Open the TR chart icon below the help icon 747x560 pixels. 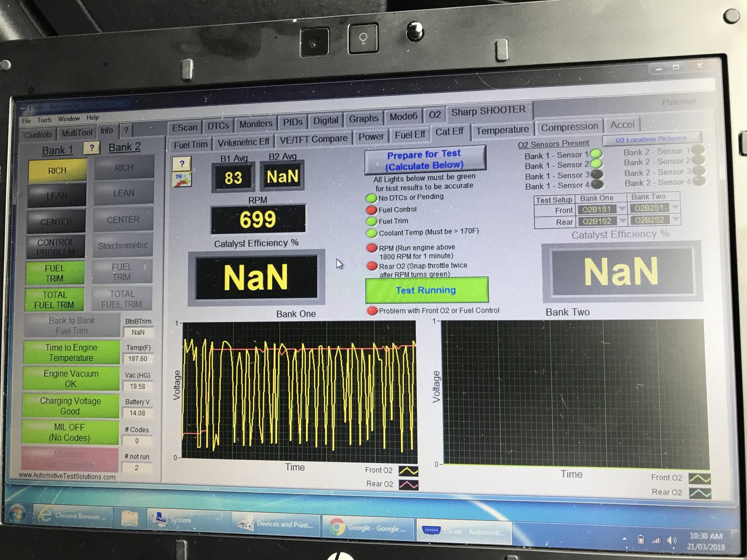tap(182, 180)
